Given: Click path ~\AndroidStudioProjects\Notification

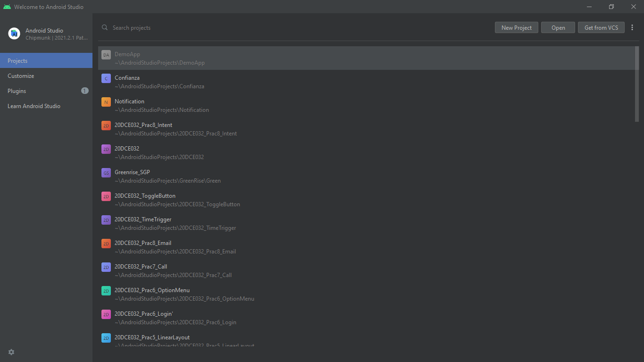Looking at the screenshot, I should [x=162, y=110].
